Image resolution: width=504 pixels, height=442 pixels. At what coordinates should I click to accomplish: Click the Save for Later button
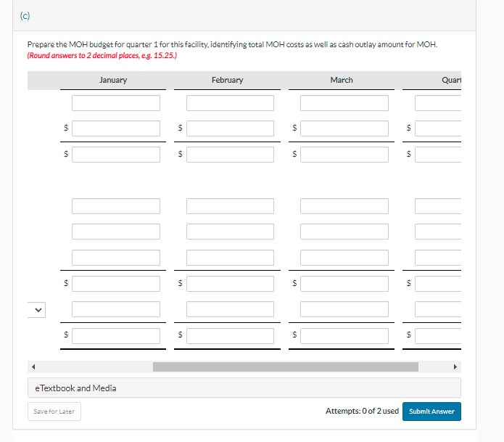pos(54,412)
